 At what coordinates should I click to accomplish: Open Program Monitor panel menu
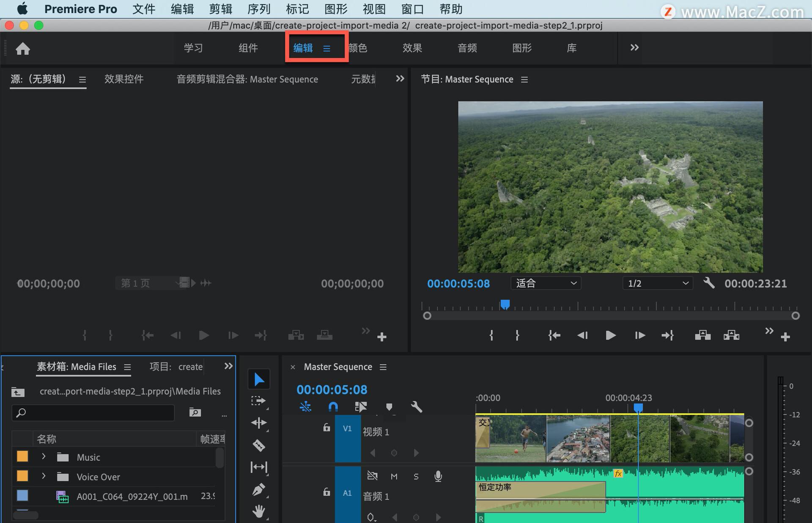pos(524,79)
